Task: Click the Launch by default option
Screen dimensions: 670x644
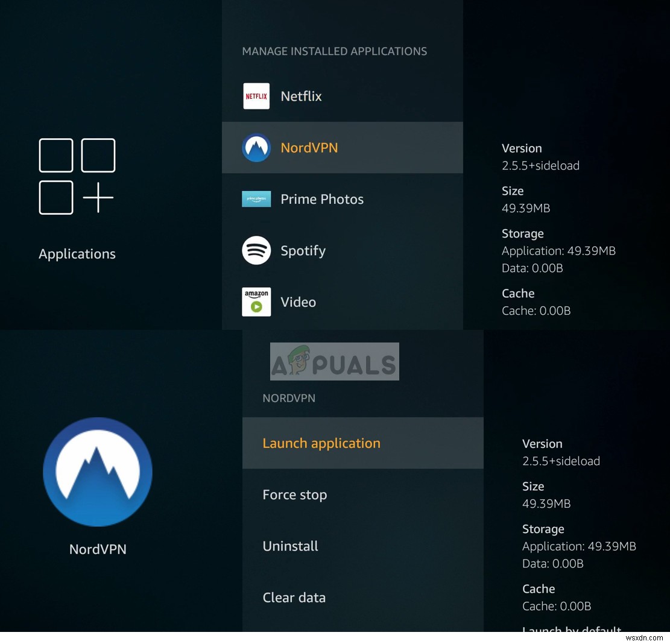Action: [571, 631]
